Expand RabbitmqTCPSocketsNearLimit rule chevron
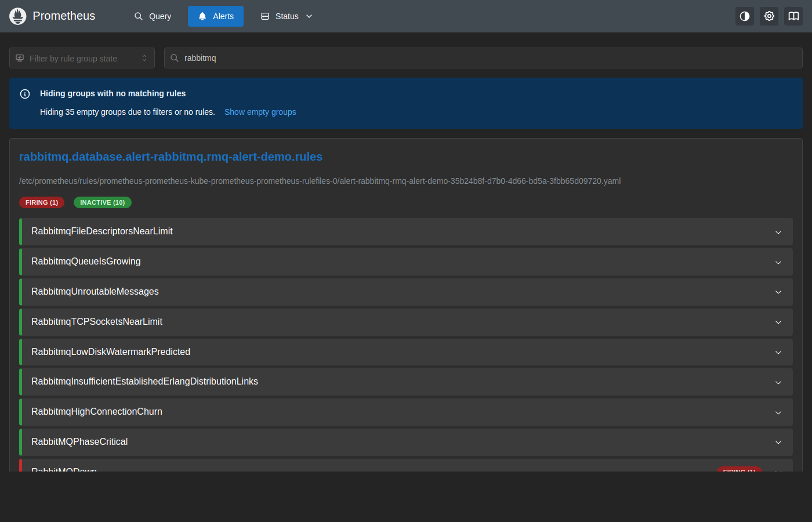This screenshot has height=522, width=812. 778,322
